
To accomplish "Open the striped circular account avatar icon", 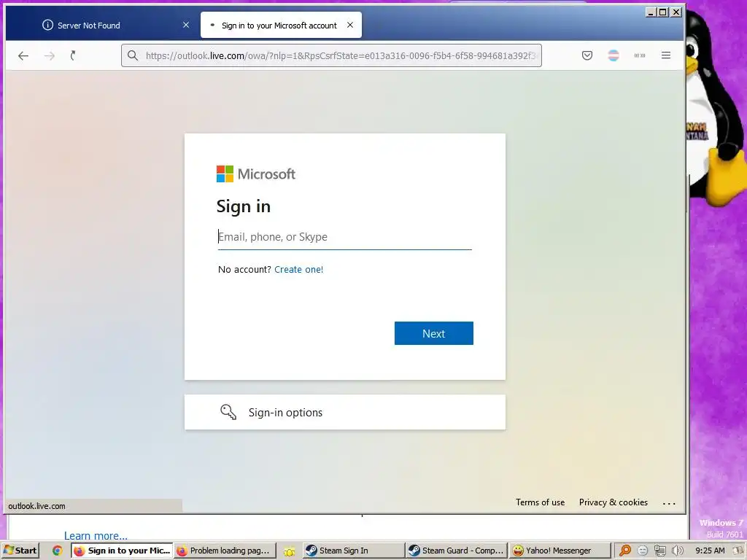I will [x=614, y=55].
